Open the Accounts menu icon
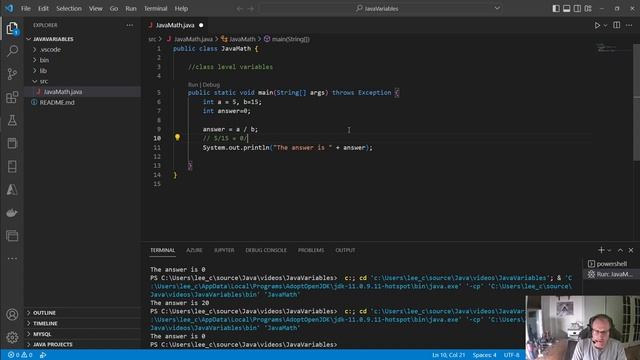640x360 pixels. click(x=12, y=315)
